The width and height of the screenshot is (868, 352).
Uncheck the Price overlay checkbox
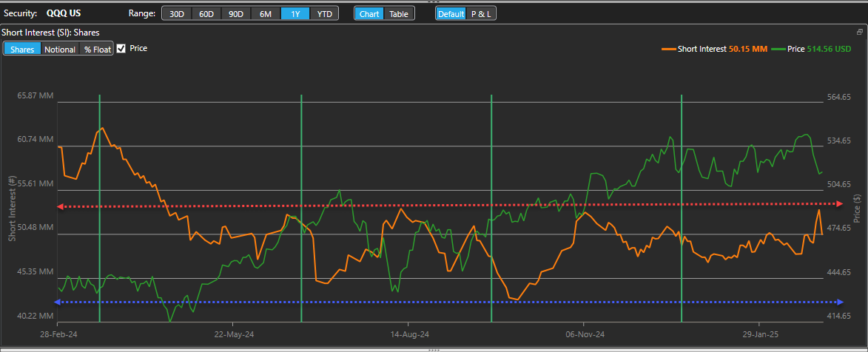point(121,48)
